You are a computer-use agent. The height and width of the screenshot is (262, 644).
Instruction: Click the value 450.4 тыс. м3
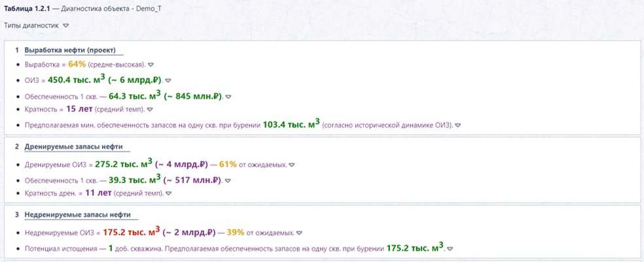pos(77,80)
